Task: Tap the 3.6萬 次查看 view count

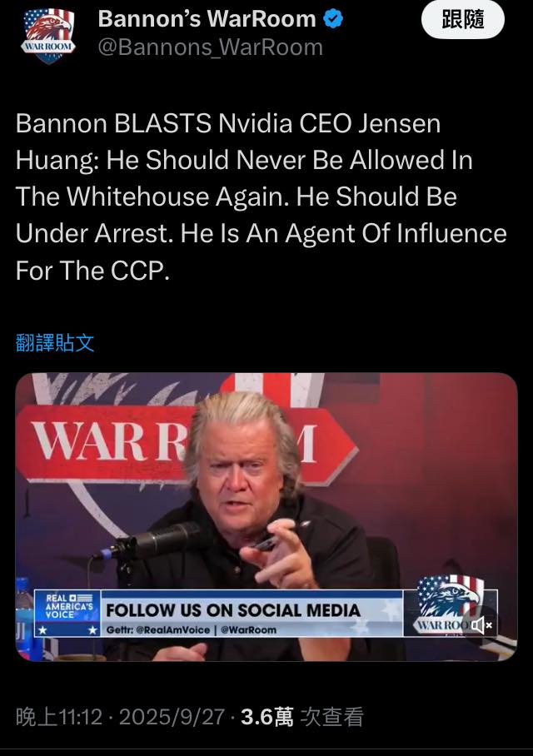Action: point(302,717)
